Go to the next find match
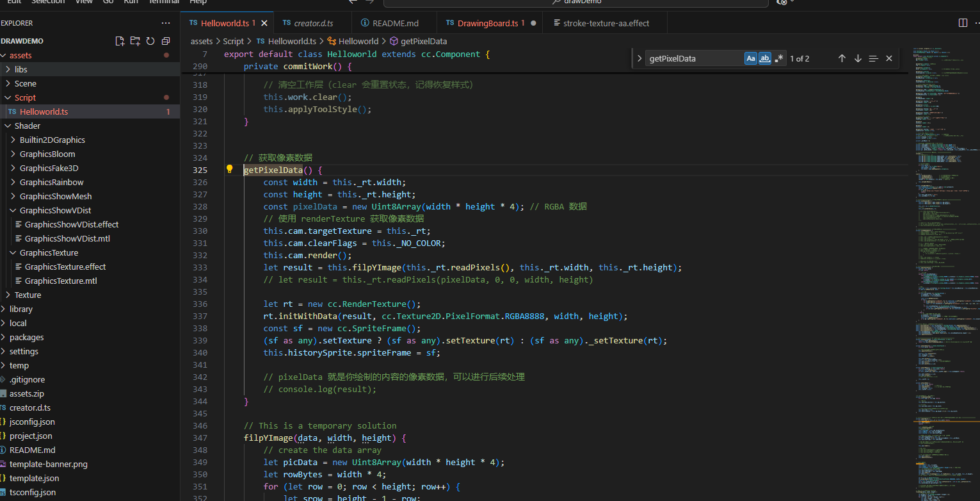Image resolution: width=980 pixels, height=501 pixels. click(x=858, y=58)
